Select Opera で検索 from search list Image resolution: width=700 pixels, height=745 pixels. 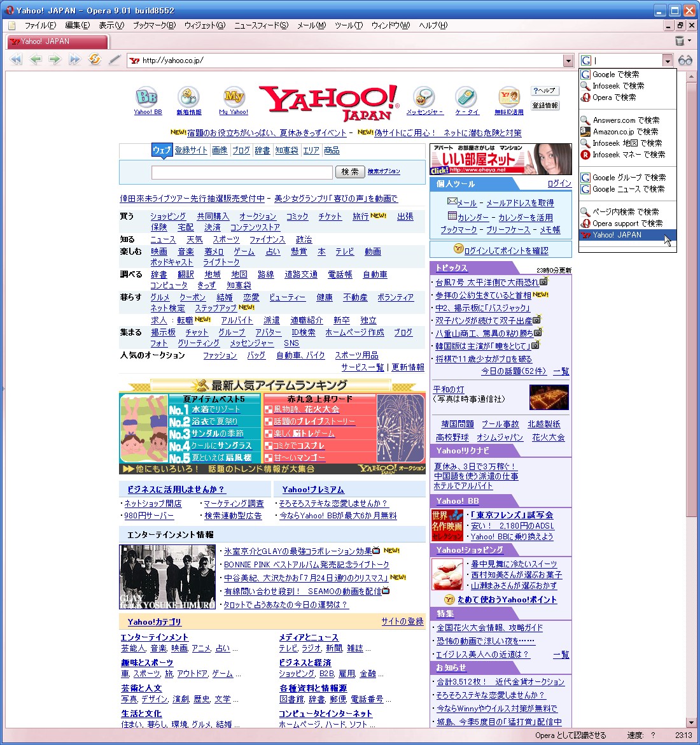(627, 97)
